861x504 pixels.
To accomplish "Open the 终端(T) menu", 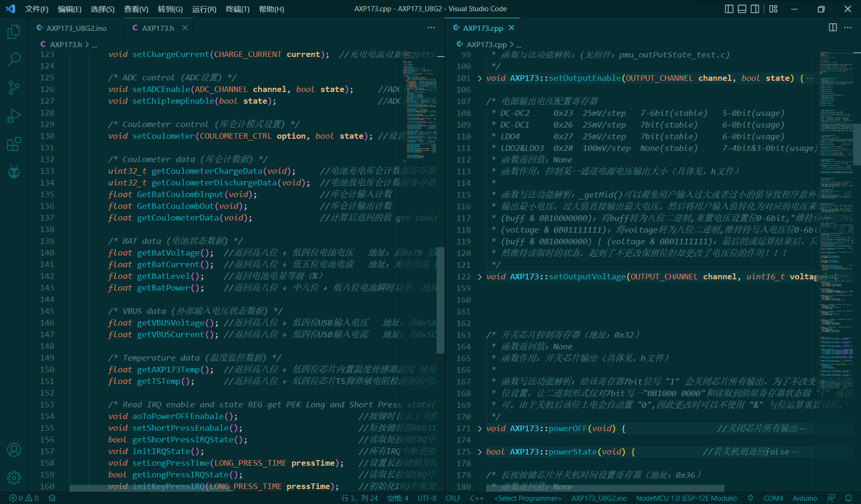I will click(x=237, y=9).
